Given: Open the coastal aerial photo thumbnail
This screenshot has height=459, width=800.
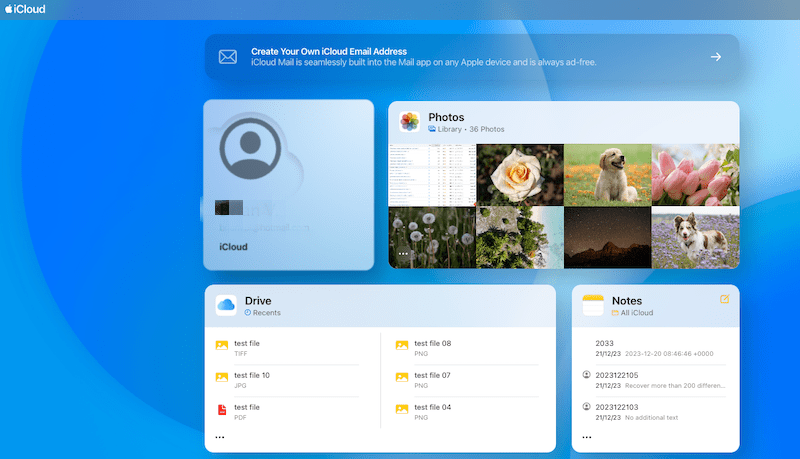Looking at the screenshot, I should point(520,238).
